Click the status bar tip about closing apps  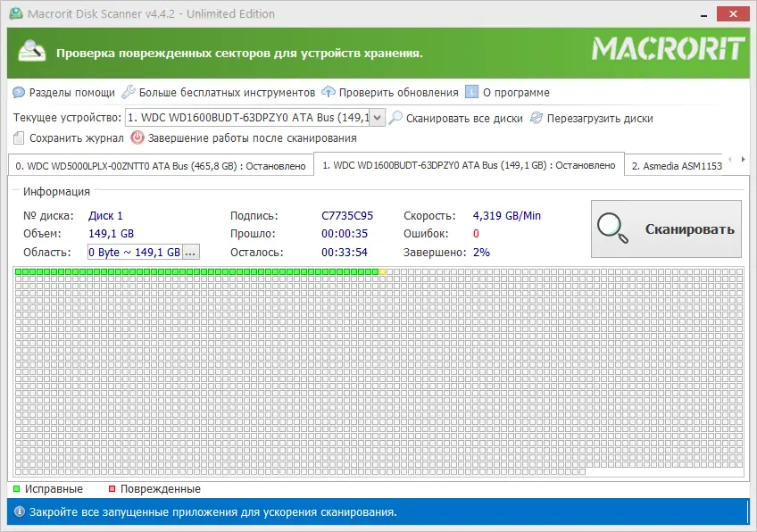point(212,511)
